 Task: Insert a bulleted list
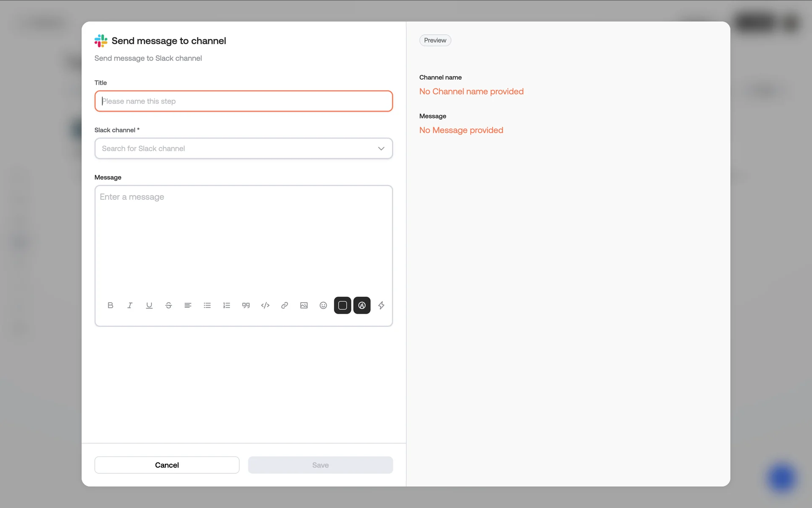click(207, 305)
